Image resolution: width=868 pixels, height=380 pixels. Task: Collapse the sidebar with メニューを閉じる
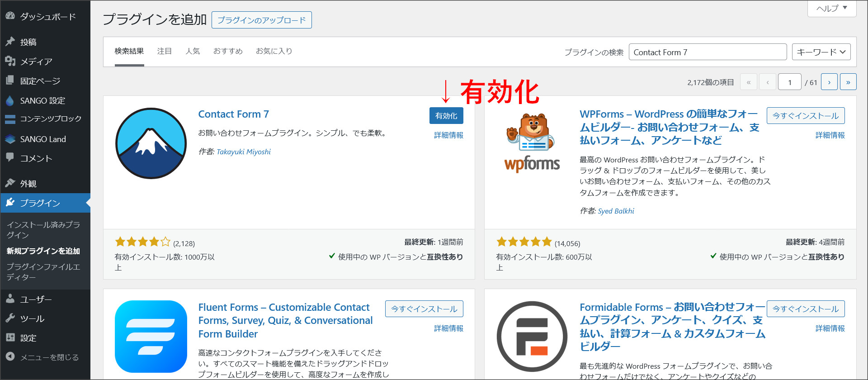(43, 357)
